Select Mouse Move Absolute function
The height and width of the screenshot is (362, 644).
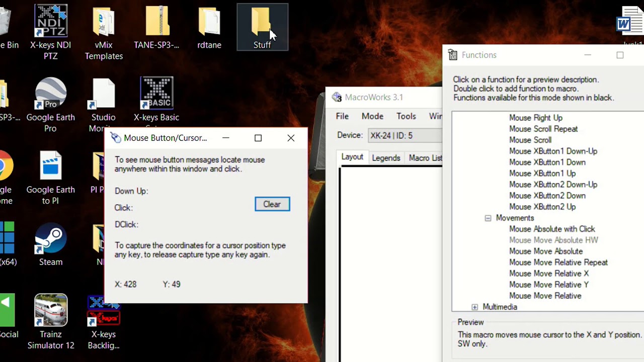[x=546, y=251]
